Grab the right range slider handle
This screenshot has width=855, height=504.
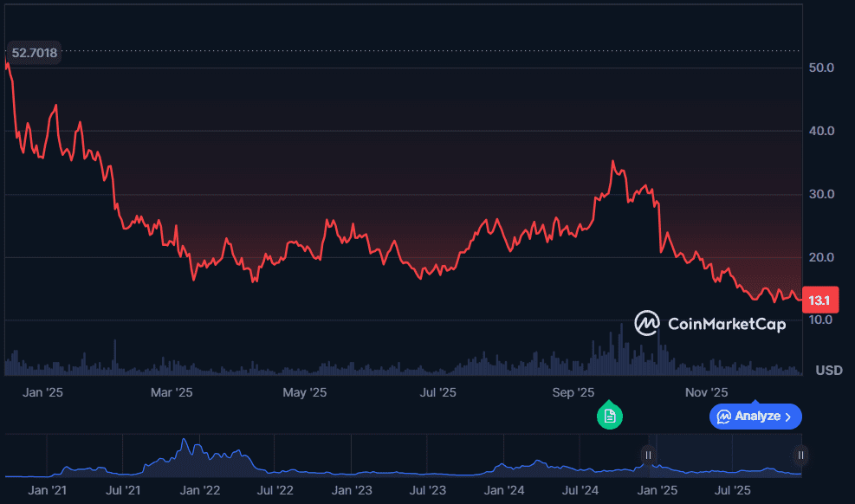(801, 455)
